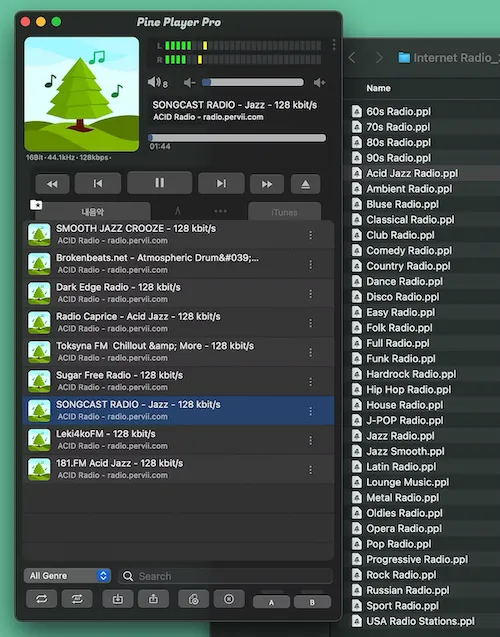Click Finder forward arrow
Image resolution: width=500 pixels, height=637 pixels.
click(379, 58)
